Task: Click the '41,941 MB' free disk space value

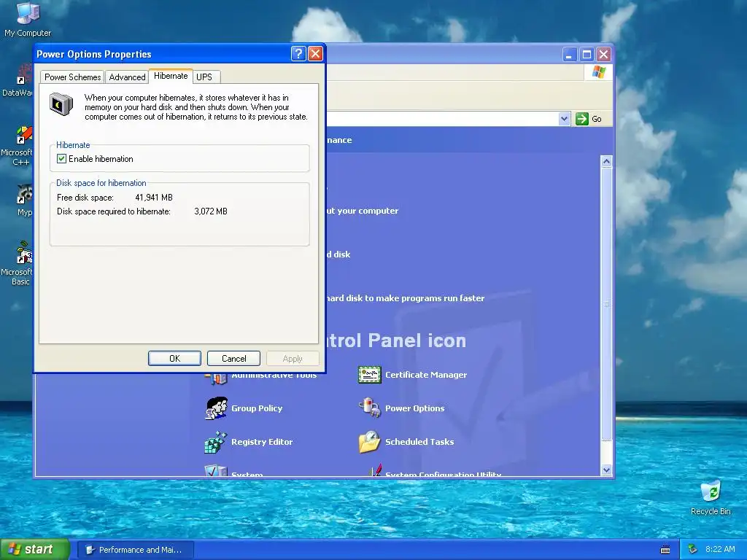Action: (154, 197)
